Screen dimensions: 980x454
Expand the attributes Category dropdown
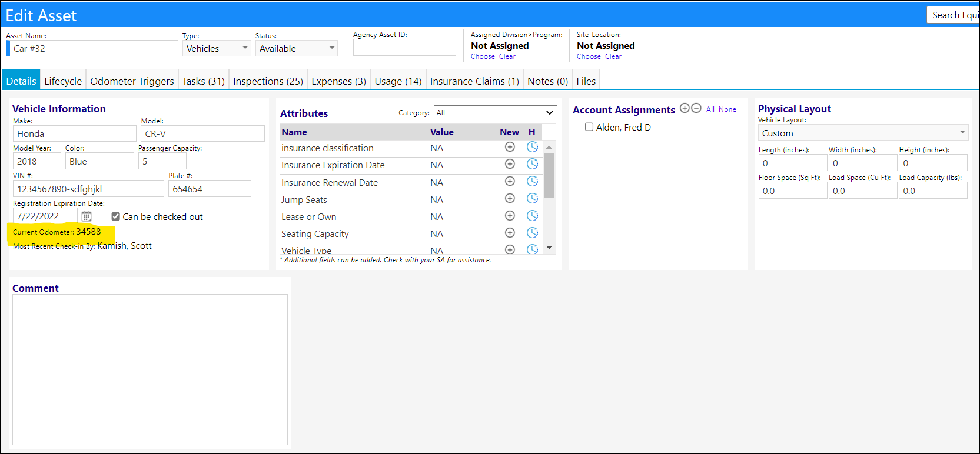(496, 112)
